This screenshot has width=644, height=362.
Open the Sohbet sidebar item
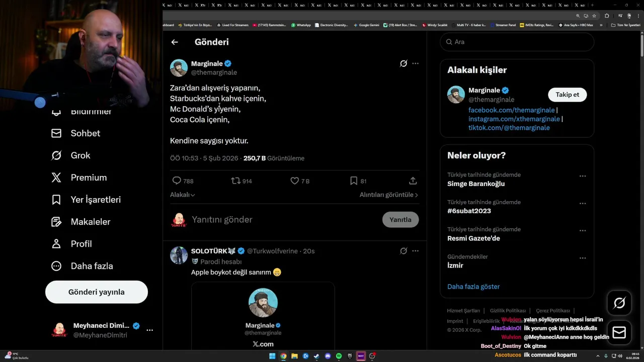76,133
